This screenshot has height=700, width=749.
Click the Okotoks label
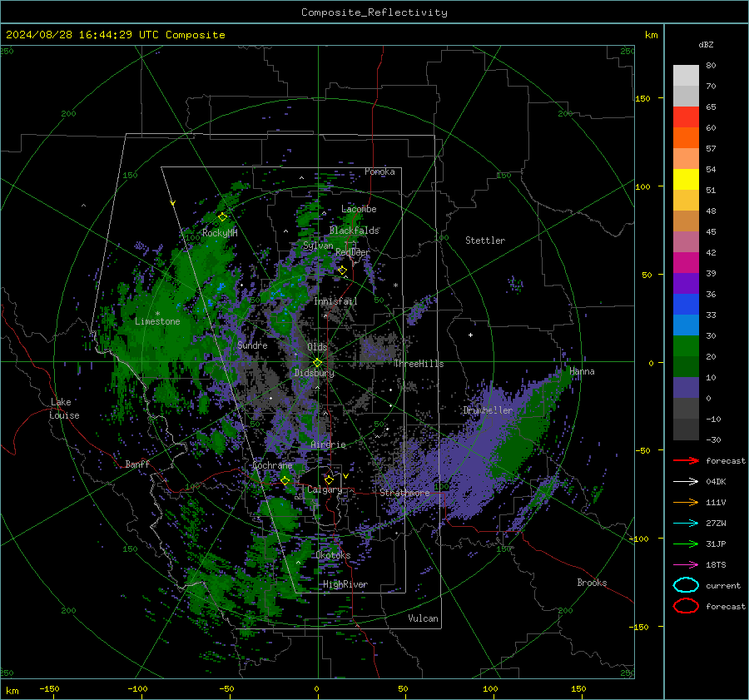click(x=333, y=554)
